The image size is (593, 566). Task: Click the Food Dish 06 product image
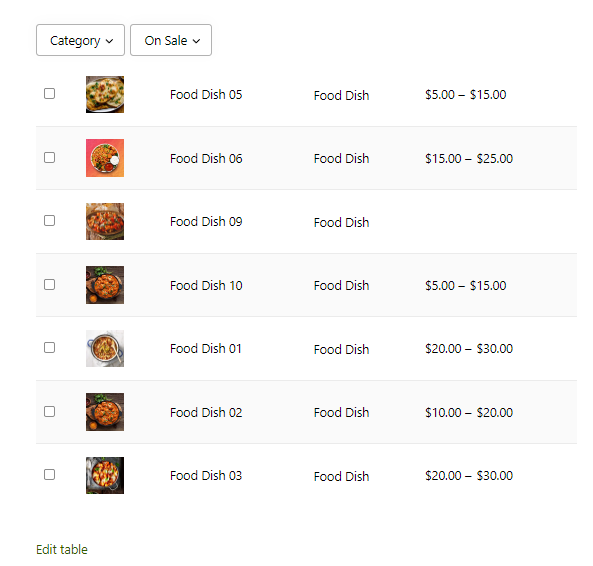coord(105,158)
